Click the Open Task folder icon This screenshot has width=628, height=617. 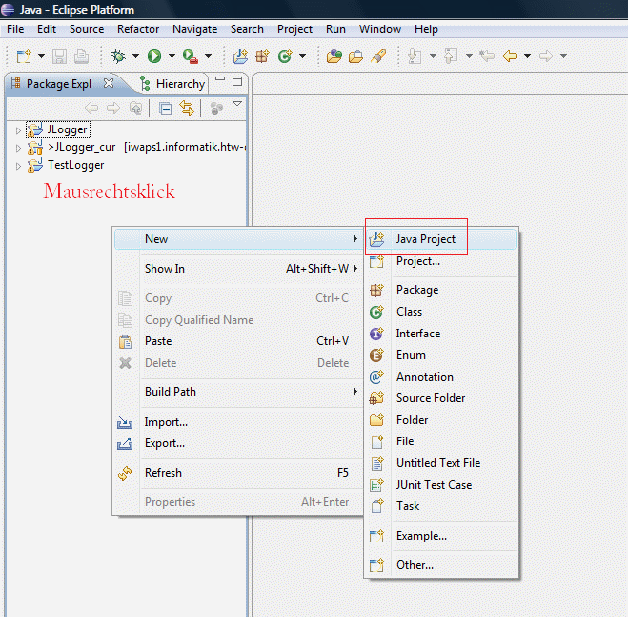click(356, 56)
